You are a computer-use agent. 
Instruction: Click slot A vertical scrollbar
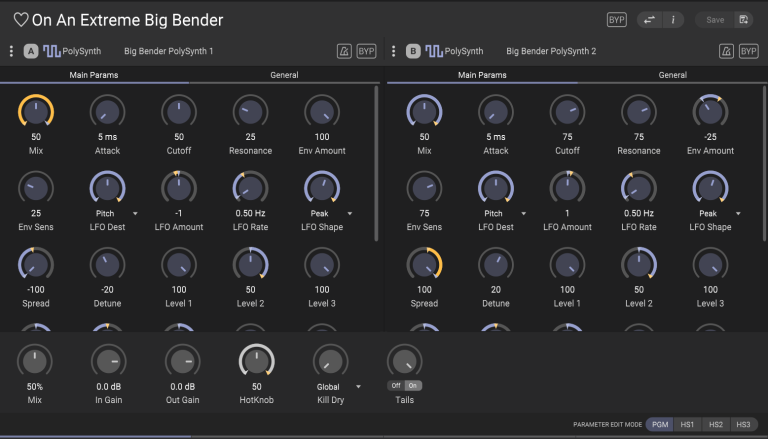click(x=376, y=164)
